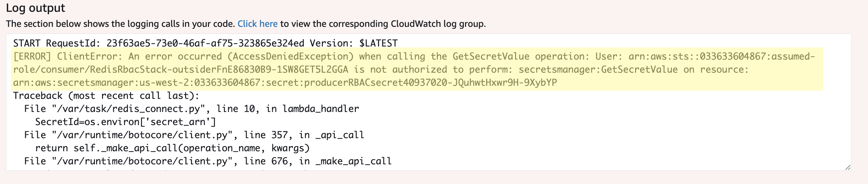Open the CloudWatch log group via Click here

[257, 24]
